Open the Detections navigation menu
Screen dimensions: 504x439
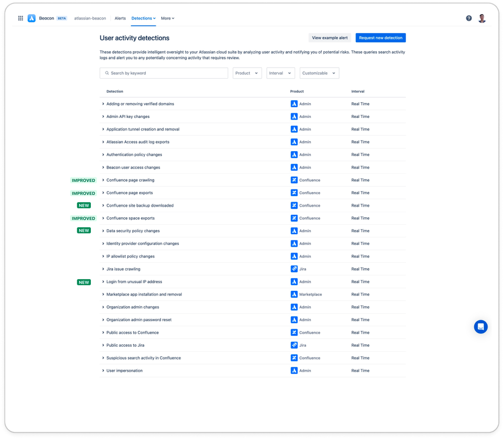coord(143,18)
